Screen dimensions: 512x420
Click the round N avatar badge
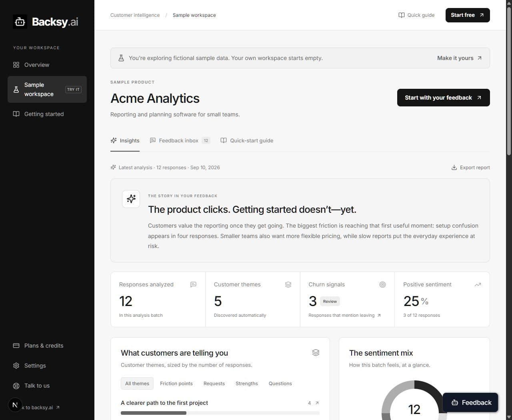tap(15, 405)
